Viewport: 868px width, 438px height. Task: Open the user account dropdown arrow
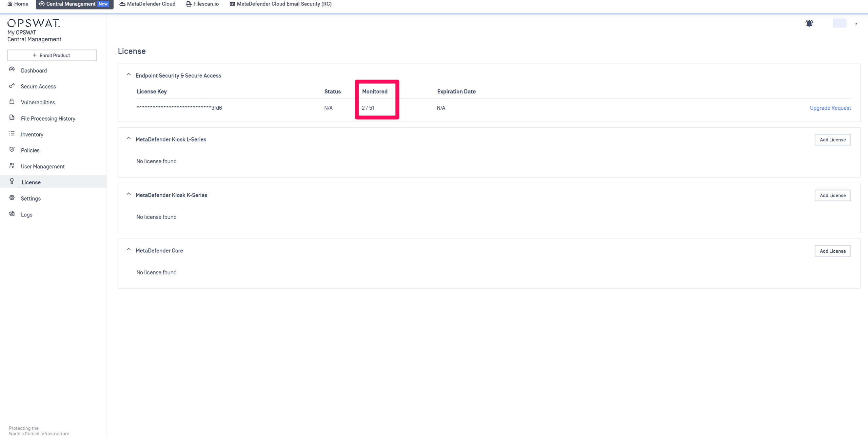click(856, 24)
